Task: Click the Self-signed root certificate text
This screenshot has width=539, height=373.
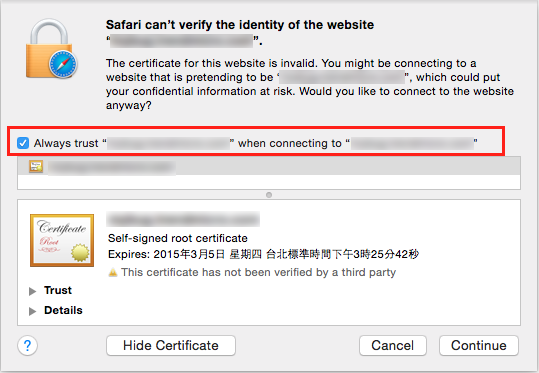Action: point(178,238)
